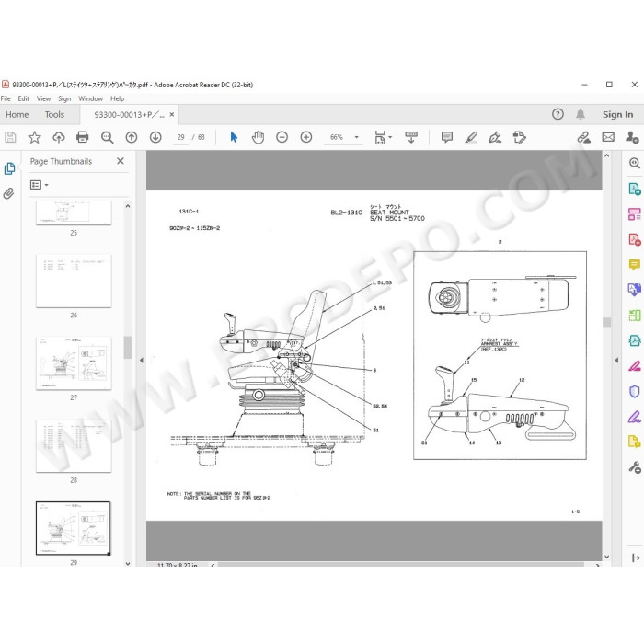This screenshot has width=644, height=644.
Task: Open the Compress PDF tool
Action: (634, 340)
